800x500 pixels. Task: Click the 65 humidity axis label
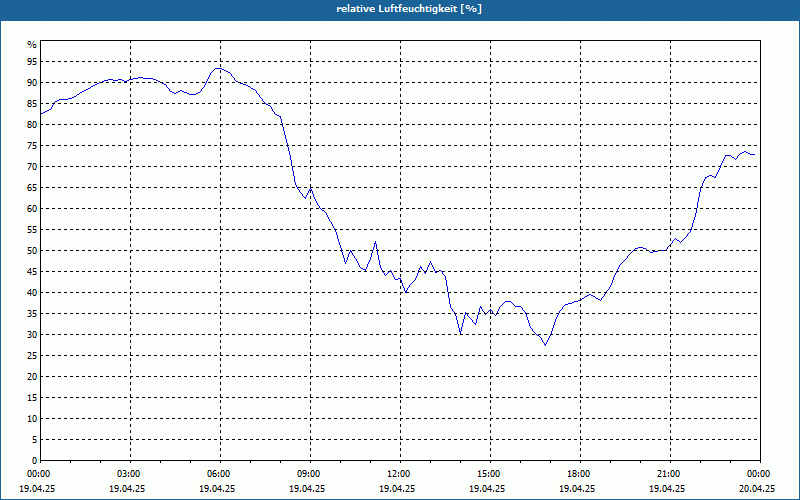coord(32,188)
